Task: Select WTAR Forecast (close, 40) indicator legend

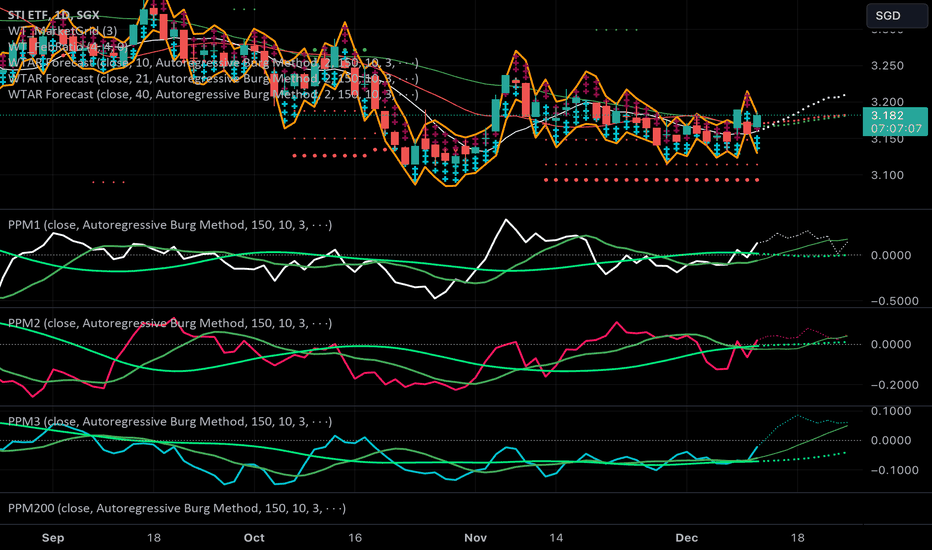Action: 213,95
